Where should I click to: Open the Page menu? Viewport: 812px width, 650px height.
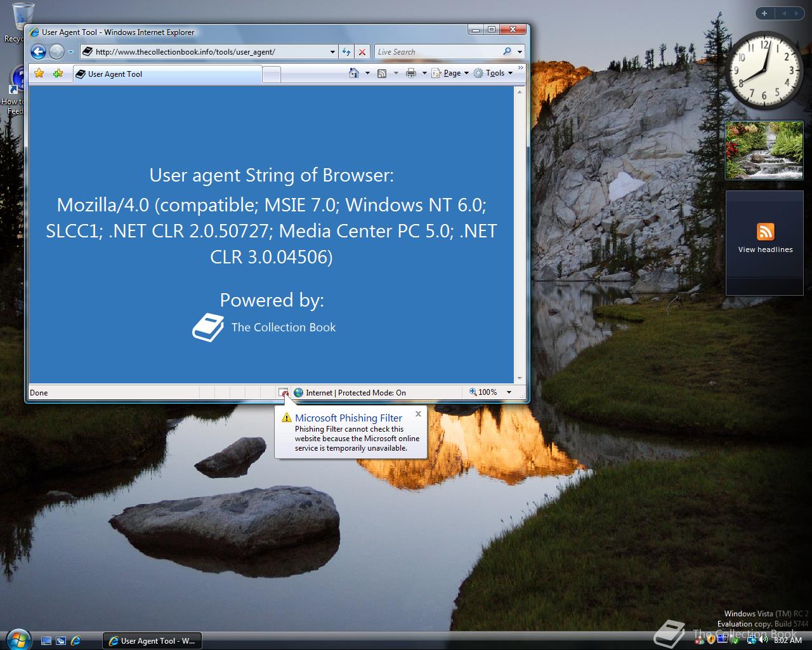coord(450,74)
